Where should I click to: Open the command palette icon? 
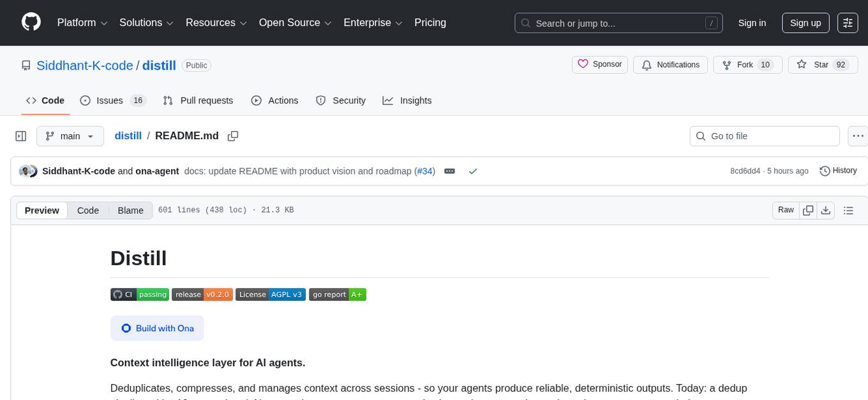click(x=848, y=23)
